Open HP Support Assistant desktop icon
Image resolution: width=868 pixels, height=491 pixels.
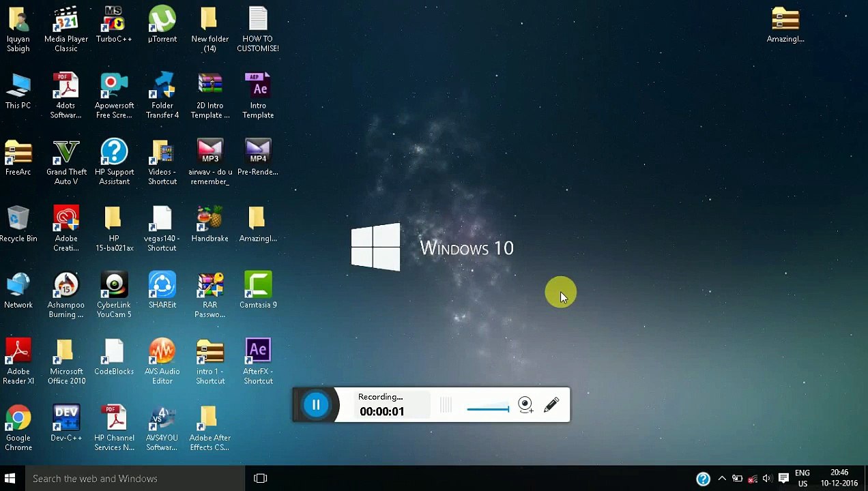pyautogui.click(x=114, y=162)
